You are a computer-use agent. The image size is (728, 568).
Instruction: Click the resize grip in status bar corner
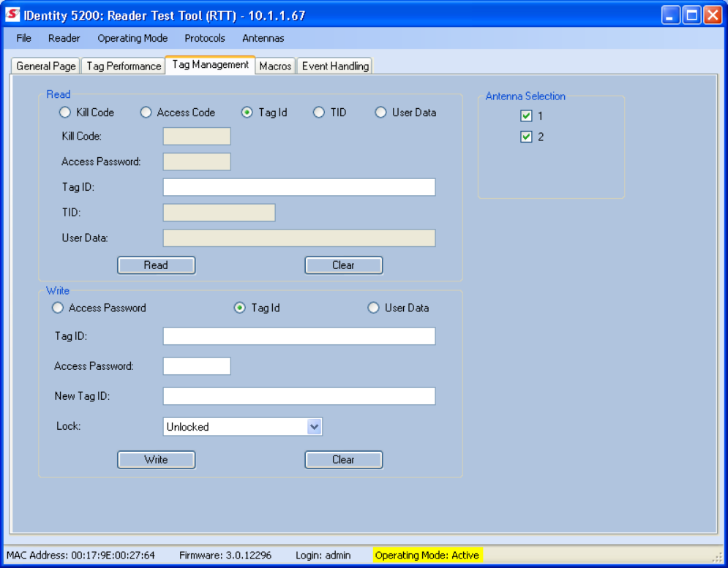[x=718, y=558]
